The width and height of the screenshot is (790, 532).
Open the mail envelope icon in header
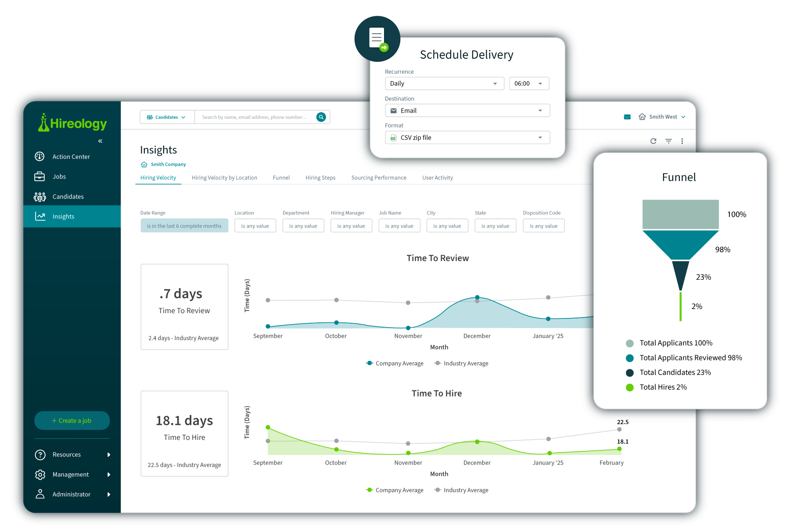627,117
